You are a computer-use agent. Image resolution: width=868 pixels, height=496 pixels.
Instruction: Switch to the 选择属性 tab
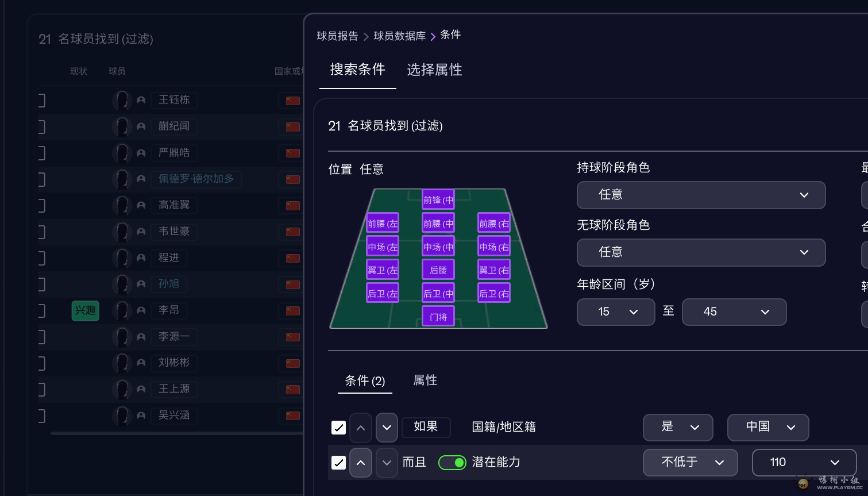coord(434,70)
